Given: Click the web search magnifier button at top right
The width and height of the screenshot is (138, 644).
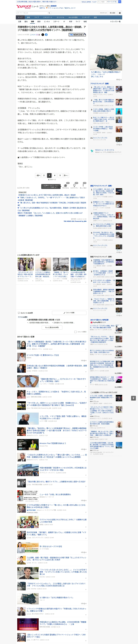Looking at the screenshot, I should (120, 2).
